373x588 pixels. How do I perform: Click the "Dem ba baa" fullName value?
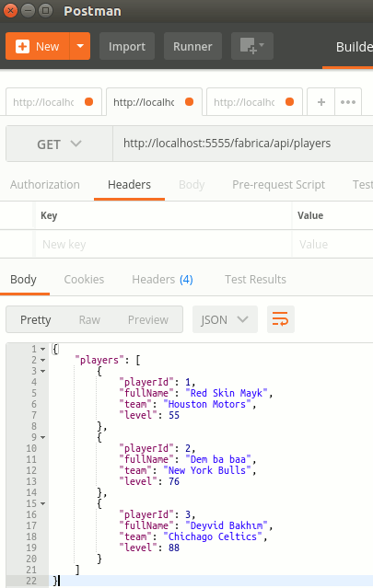(x=218, y=459)
